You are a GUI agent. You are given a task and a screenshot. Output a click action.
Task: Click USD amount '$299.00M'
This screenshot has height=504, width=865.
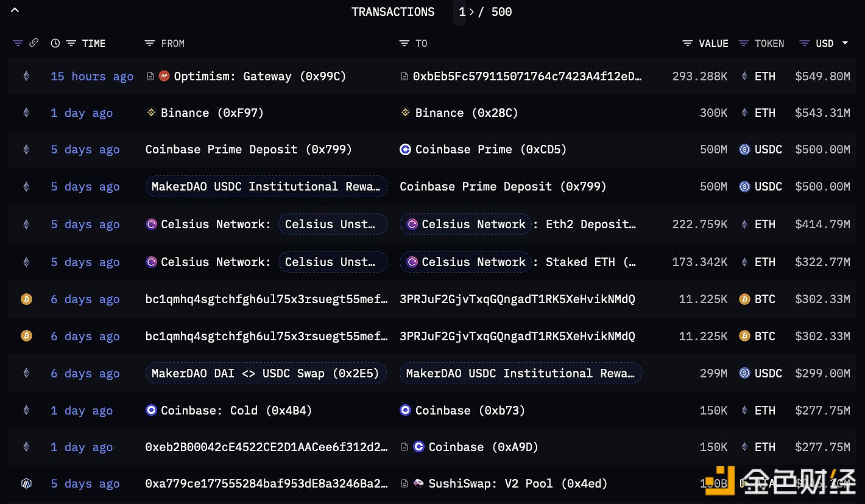pos(822,373)
